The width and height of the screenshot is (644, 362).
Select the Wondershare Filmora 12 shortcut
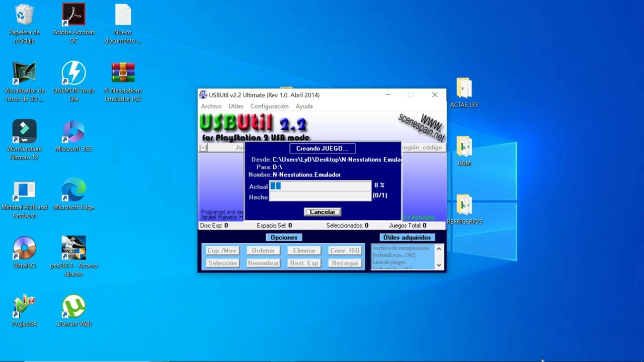click(24, 140)
